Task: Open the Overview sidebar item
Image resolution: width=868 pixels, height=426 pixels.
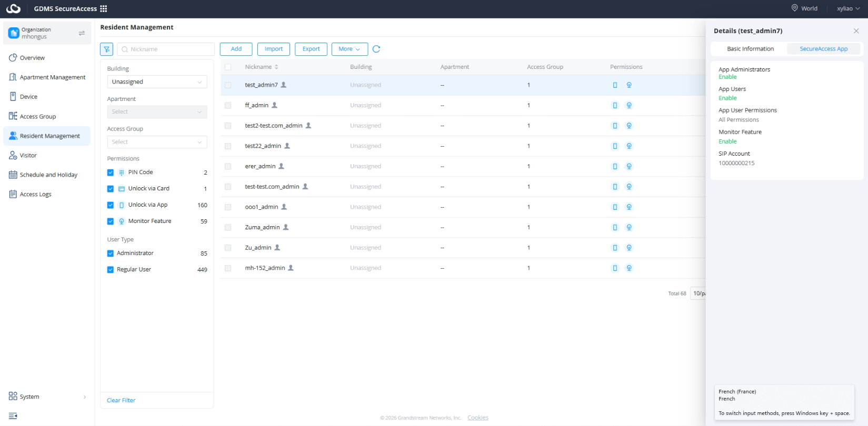Action: (x=47, y=58)
